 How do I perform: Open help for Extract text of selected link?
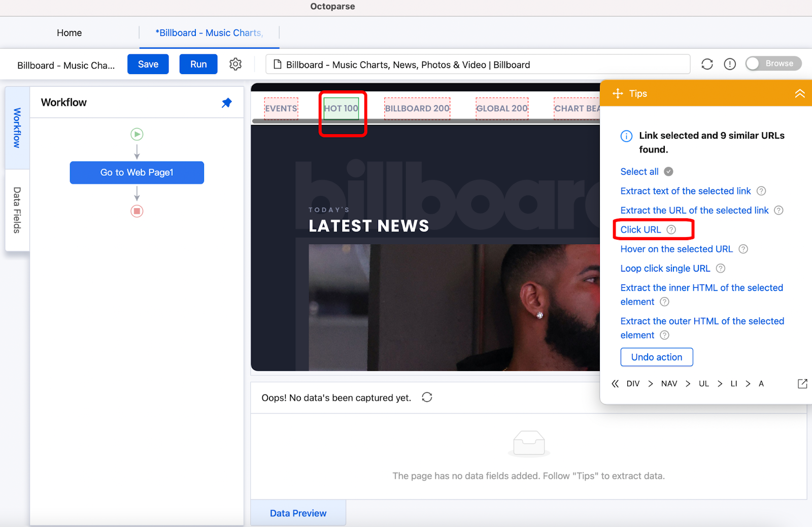(761, 191)
